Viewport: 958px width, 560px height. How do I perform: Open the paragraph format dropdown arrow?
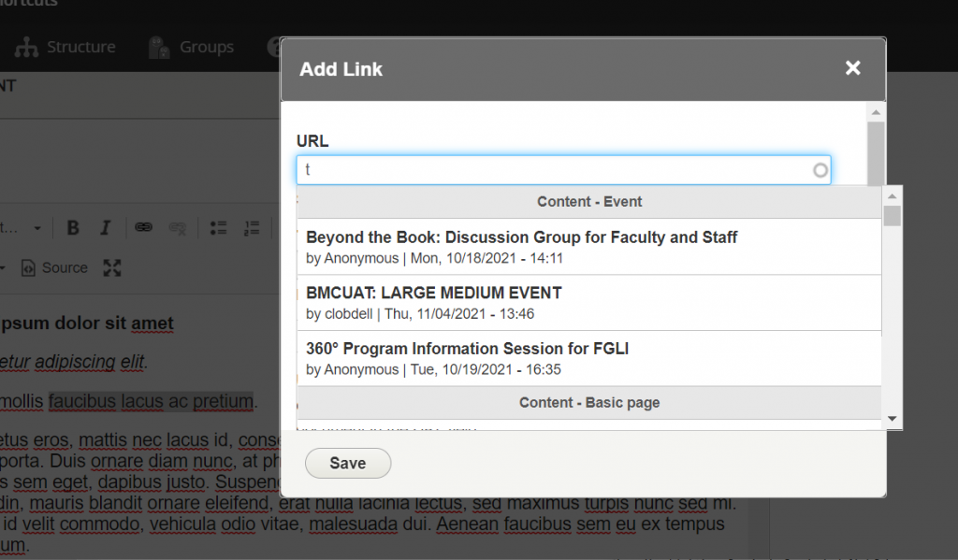(x=37, y=228)
